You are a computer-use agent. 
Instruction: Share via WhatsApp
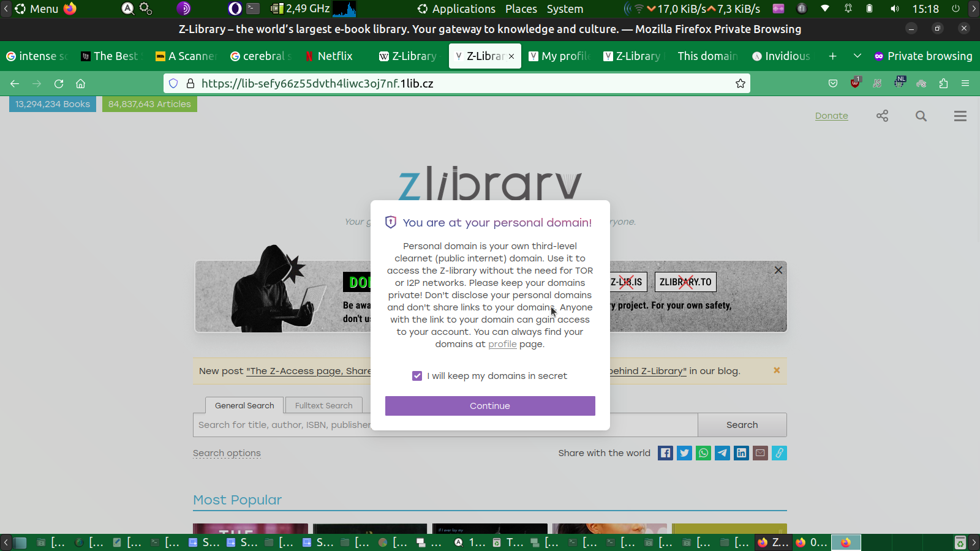[703, 453]
